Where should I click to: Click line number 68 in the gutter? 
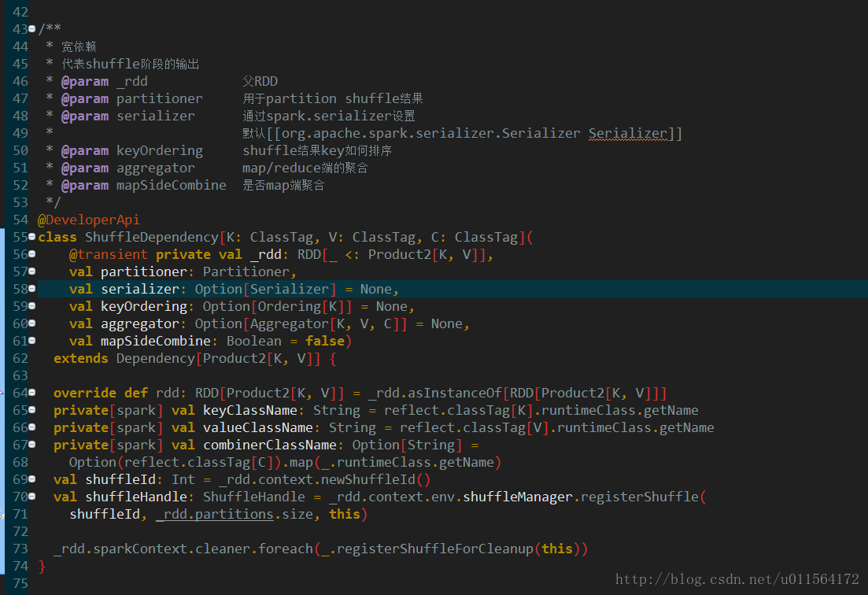pos(20,462)
